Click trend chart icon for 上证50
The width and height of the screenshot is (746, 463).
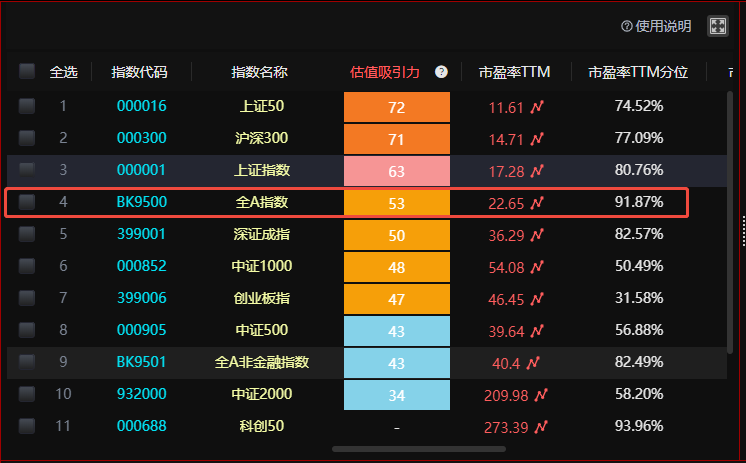[x=537, y=107]
